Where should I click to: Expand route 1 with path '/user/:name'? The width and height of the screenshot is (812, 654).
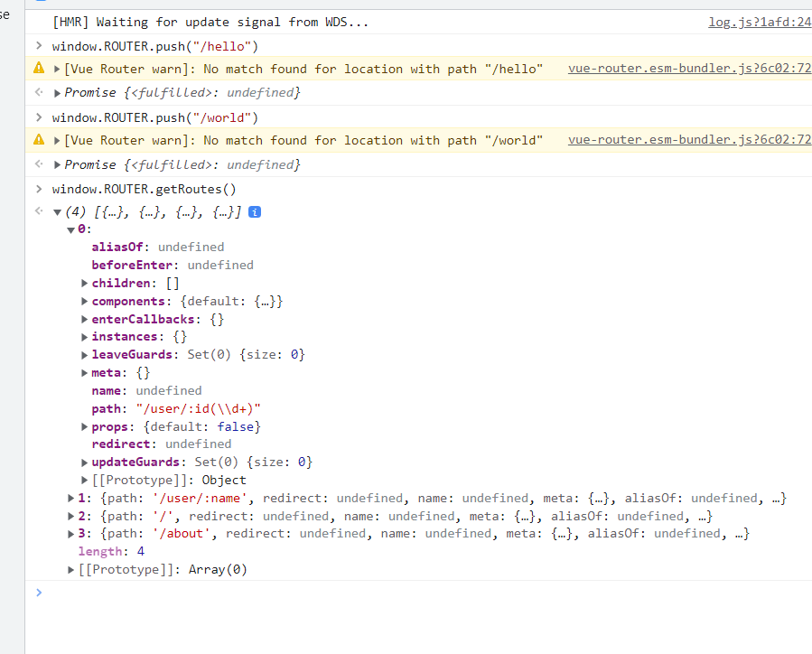click(x=71, y=498)
